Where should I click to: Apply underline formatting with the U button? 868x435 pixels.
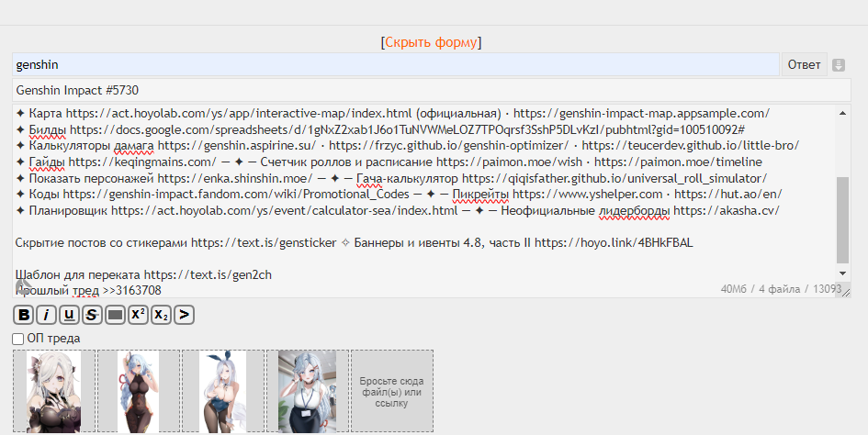click(69, 315)
